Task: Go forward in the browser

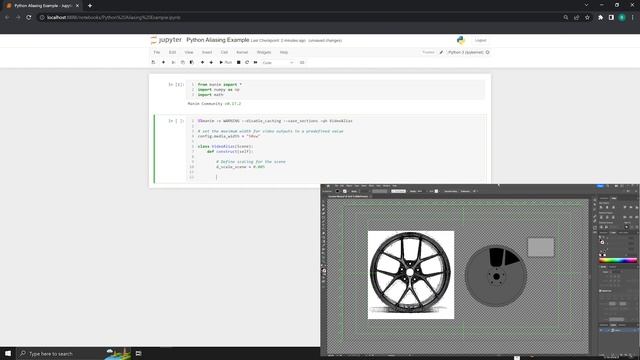Action: 18,18
